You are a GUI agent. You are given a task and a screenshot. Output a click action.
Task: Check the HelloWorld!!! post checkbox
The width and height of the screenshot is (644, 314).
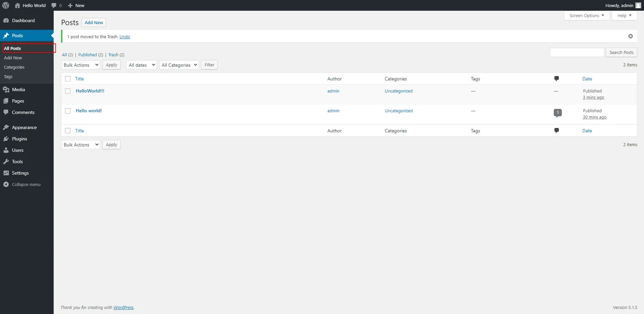[x=68, y=91]
